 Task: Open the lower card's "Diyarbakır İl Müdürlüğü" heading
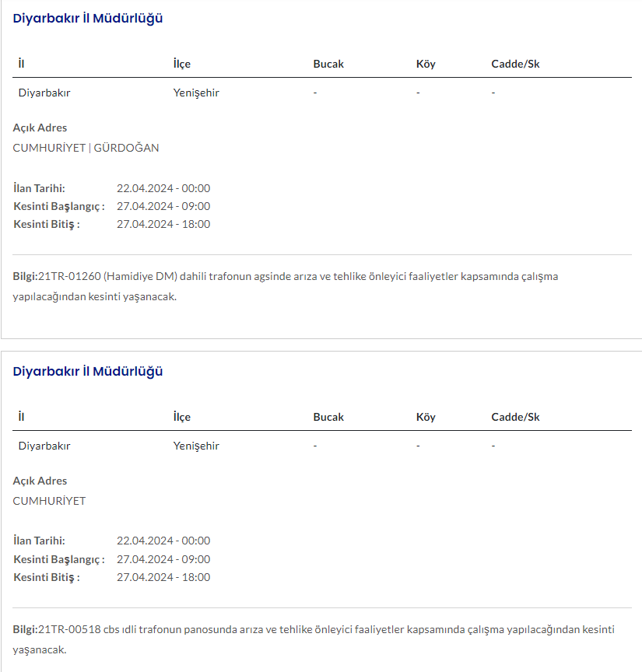pyautogui.click(x=88, y=371)
